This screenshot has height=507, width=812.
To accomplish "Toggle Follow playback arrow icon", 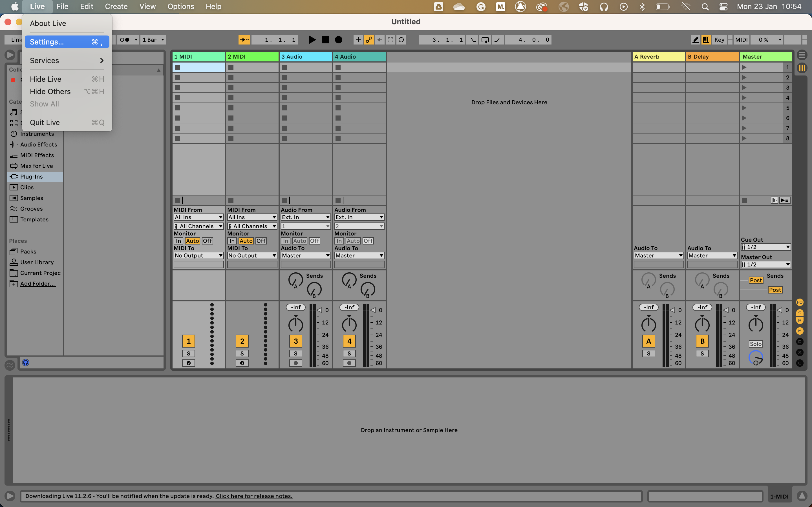I will tap(244, 39).
